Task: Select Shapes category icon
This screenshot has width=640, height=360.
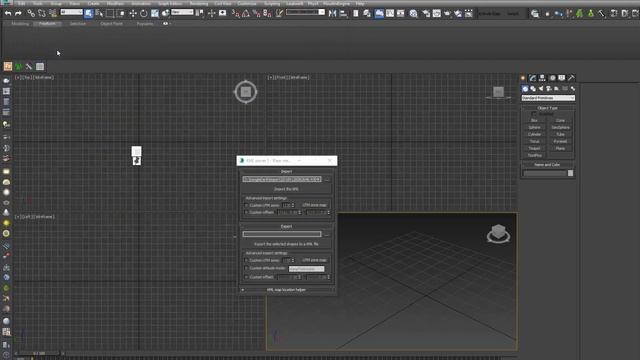Action: click(533, 89)
